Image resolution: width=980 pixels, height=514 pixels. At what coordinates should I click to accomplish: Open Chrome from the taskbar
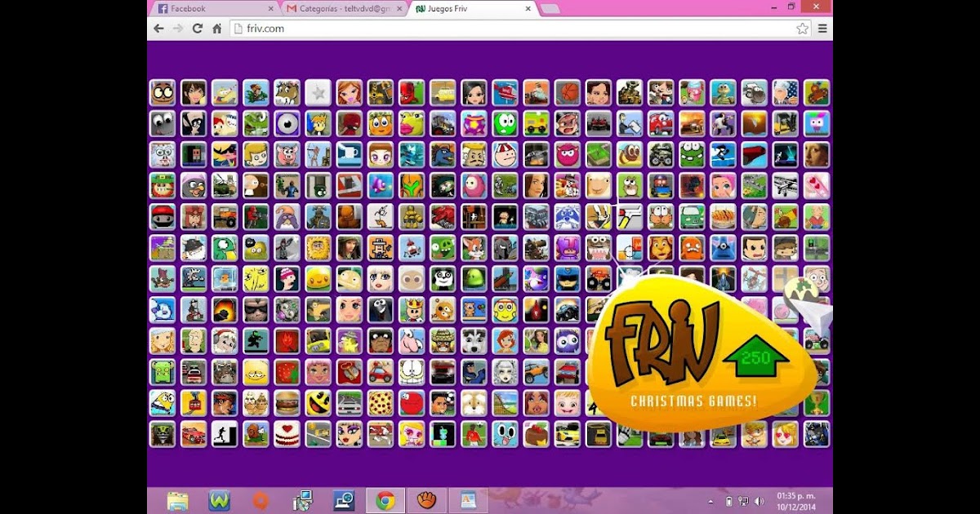(385, 500)
